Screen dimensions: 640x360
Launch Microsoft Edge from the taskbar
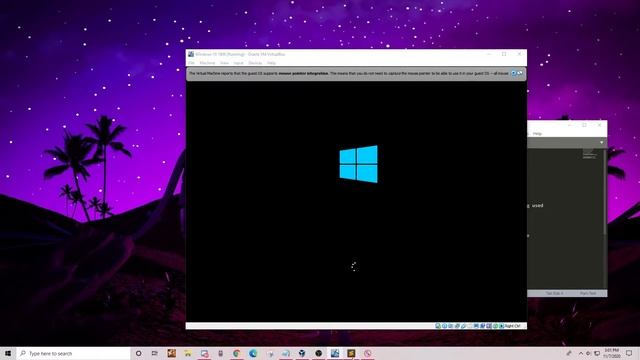pos(253,353)
